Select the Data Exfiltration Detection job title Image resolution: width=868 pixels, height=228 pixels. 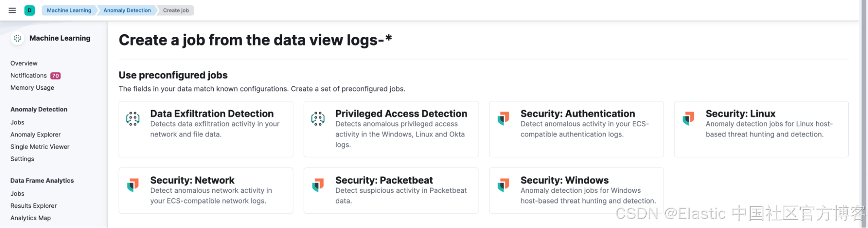tap(212, 114)
